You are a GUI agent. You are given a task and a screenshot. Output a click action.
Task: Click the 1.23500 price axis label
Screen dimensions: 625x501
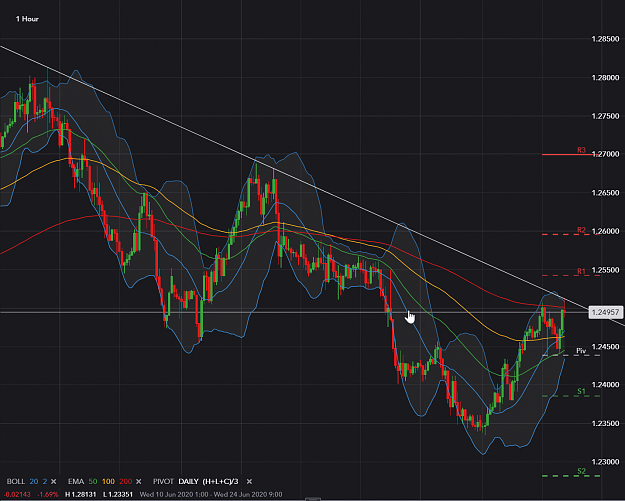(605, 423)
